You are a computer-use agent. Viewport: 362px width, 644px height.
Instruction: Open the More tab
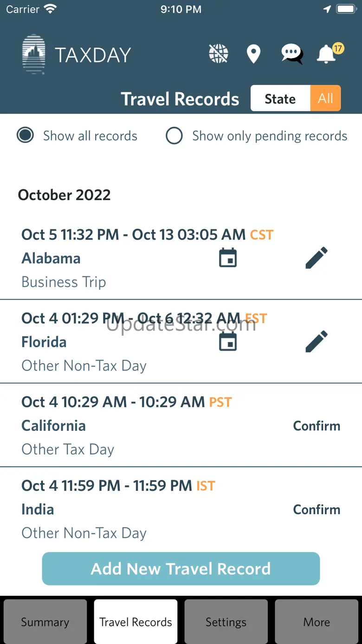point(317,622)
